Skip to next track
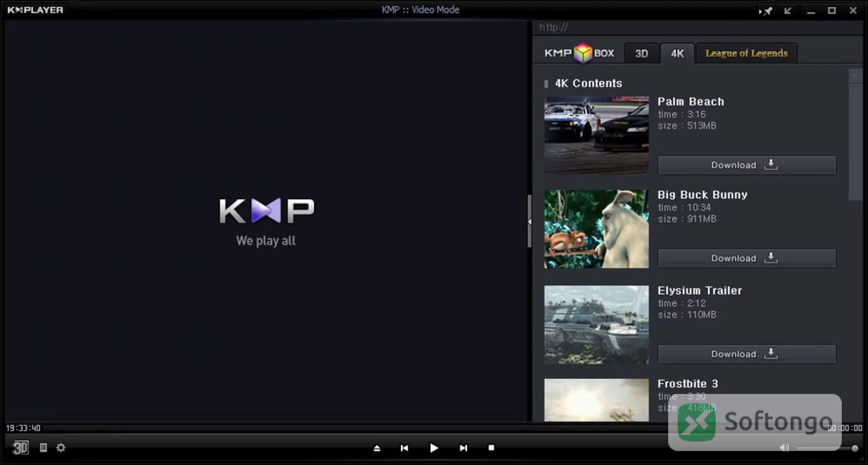868x465 pixels. [463, 448]
